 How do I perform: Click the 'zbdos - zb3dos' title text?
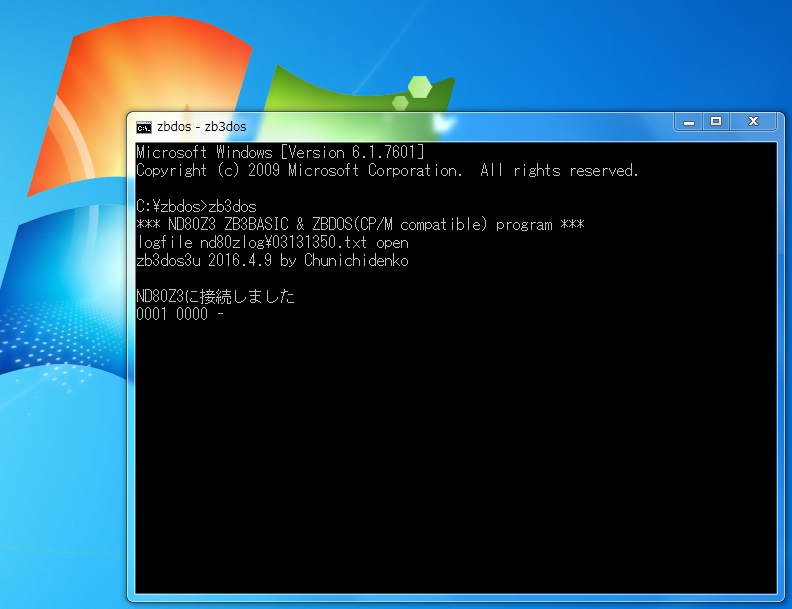coord(202,127)
